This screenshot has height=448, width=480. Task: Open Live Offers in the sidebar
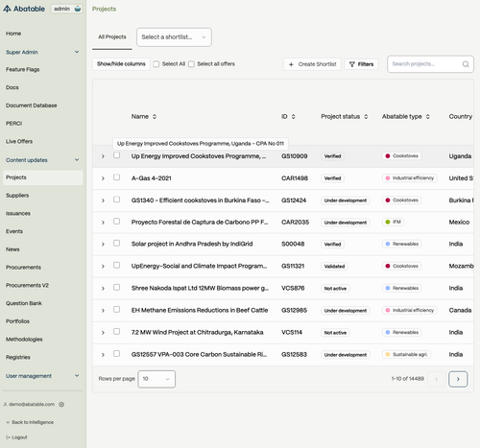pos(19,141)
